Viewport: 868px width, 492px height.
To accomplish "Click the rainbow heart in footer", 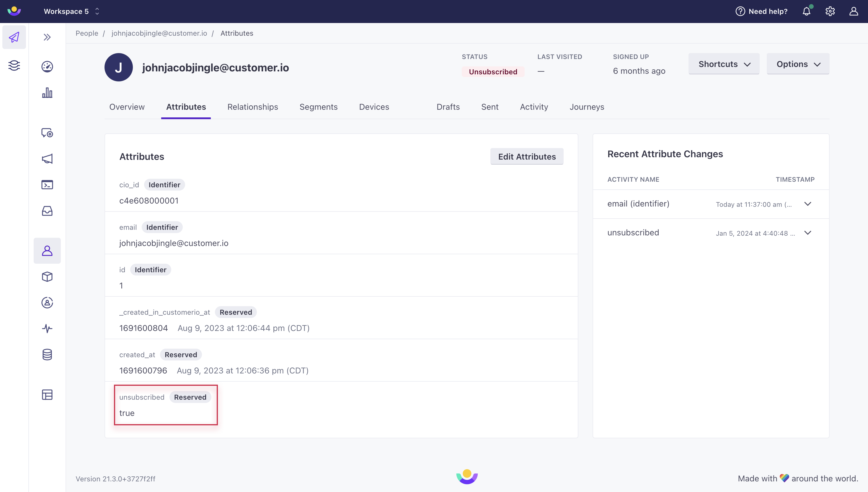I will (x=784, y=478).
